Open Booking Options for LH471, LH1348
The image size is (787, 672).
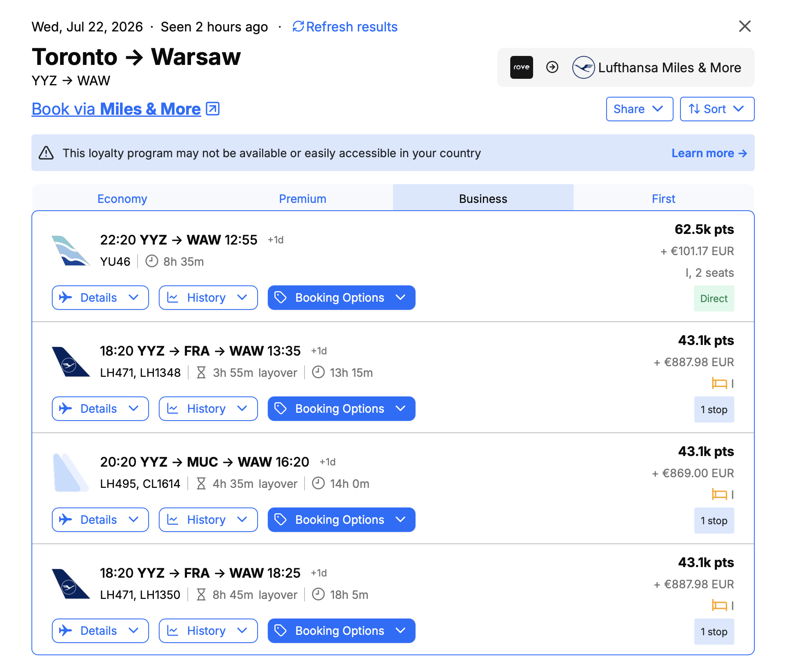pyautogui.click(x=341, y=409)
